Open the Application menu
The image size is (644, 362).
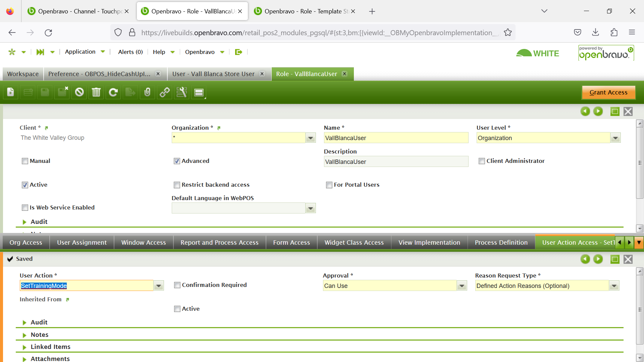(80, 52)
